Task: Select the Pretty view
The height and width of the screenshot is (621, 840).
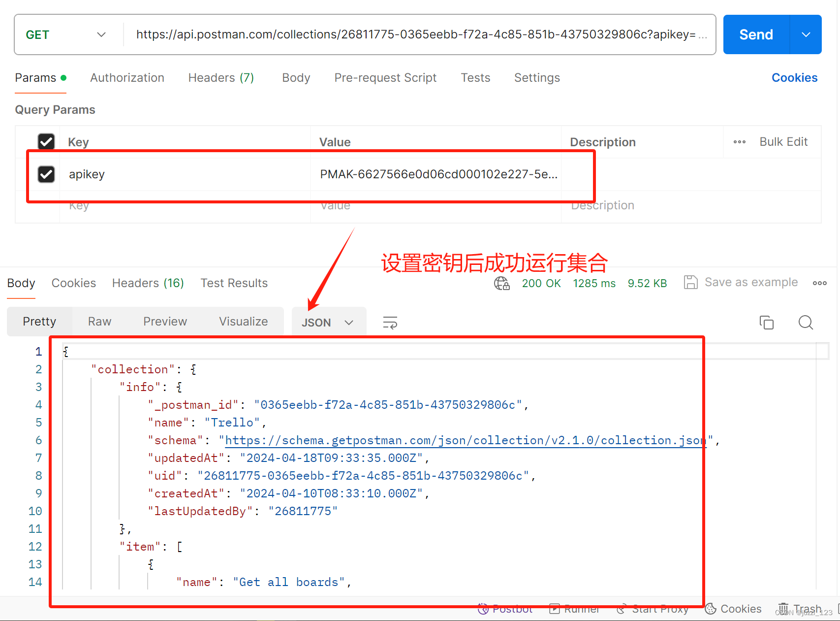Action: click(x=39, y=322)
